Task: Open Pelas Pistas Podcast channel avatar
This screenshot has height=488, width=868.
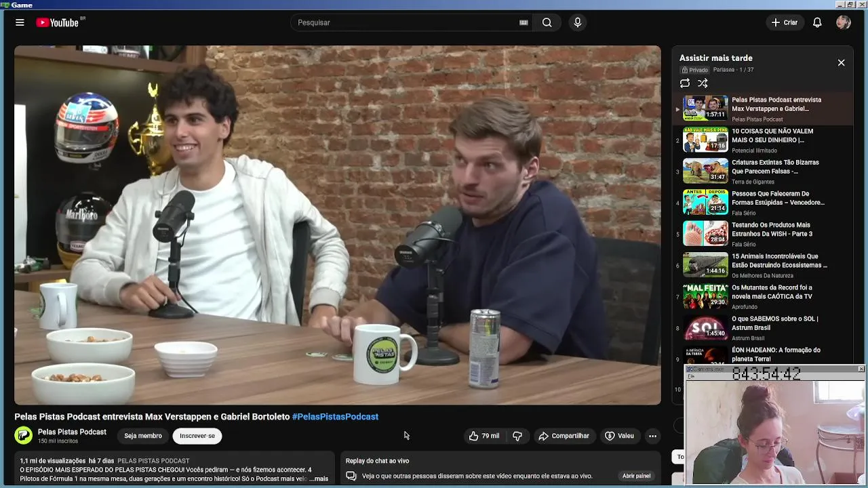Action: (23, 436)
